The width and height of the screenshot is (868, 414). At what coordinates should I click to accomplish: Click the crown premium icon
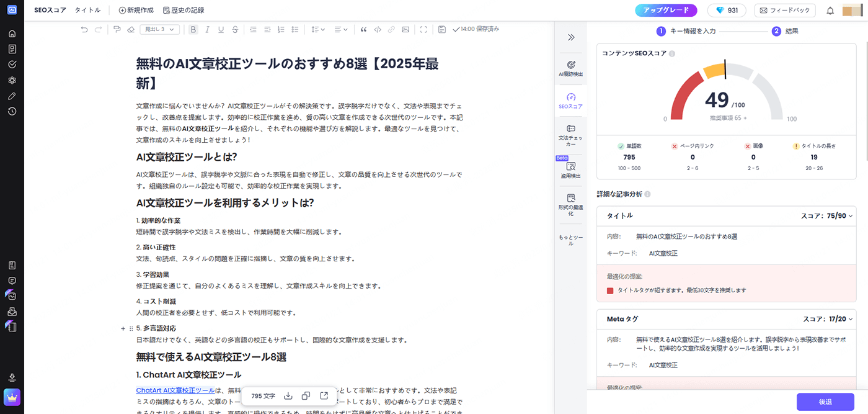click(x=12, y=396)
